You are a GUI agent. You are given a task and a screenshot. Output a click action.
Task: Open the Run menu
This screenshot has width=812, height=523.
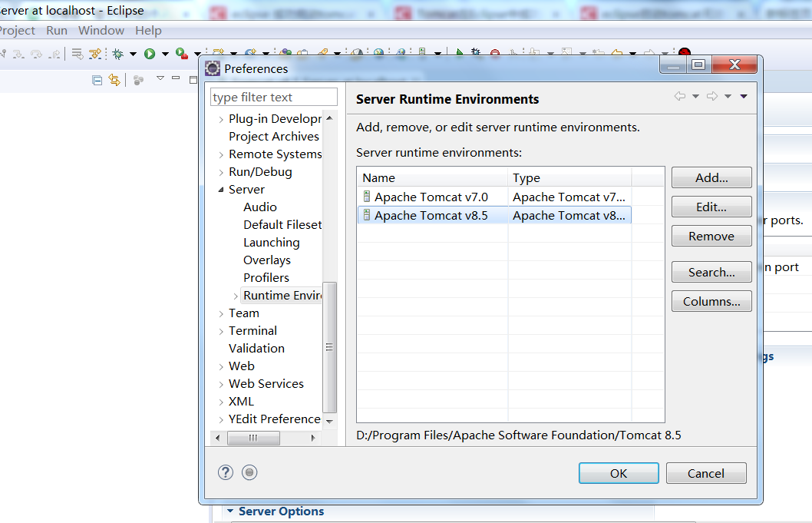(57, 31)
